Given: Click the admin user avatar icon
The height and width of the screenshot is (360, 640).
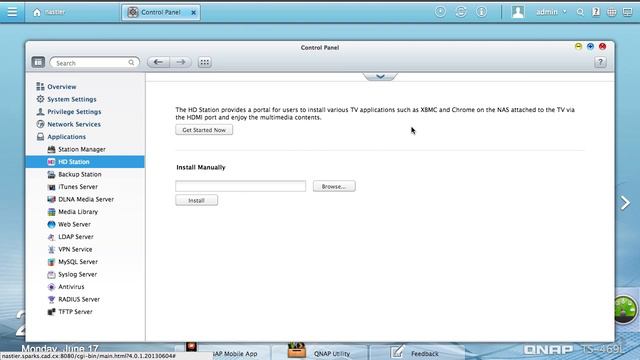Looking at the screenshot, I should point(518,12).
